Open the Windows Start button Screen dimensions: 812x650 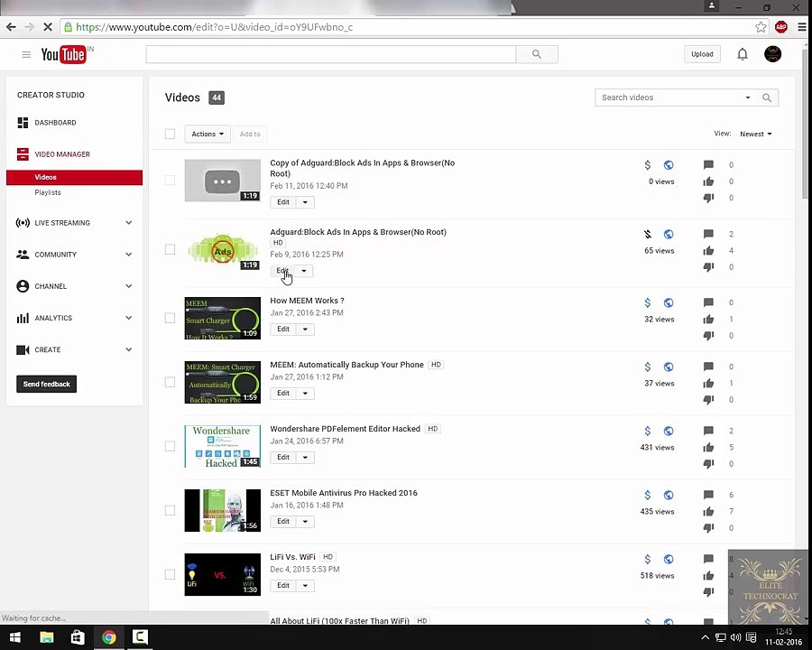tap(14, 637)
